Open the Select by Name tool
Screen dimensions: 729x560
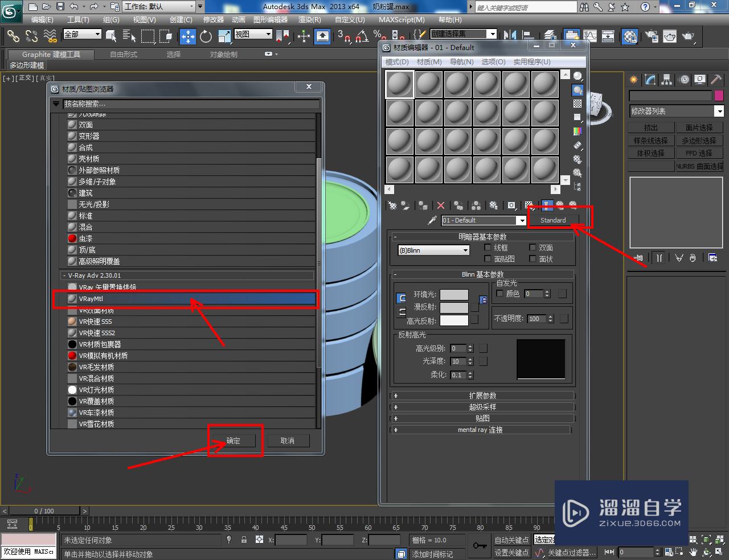pos(129,36)
